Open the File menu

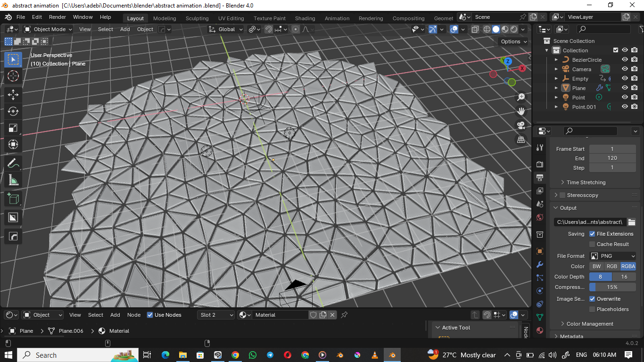point(21,17)
